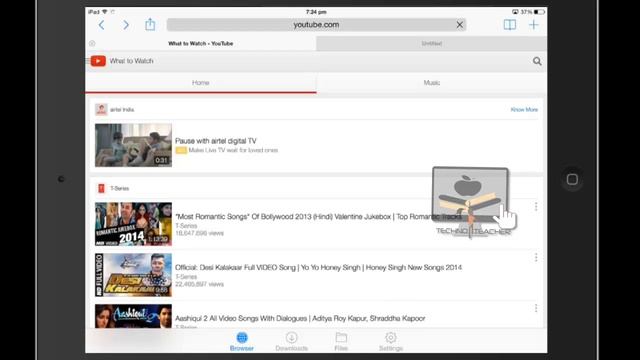The width and height of the screenshot is (640, 360).
Task: Open the Files bottom tab
Action: 341,341
